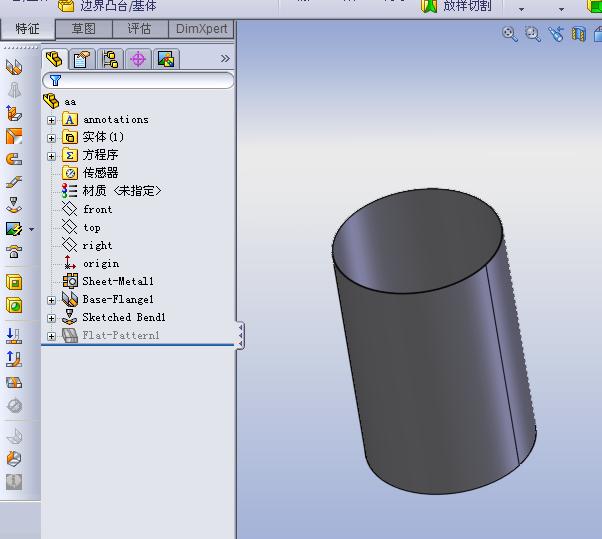
Task: Select the Unfold tool
Action: coord(14,336)
